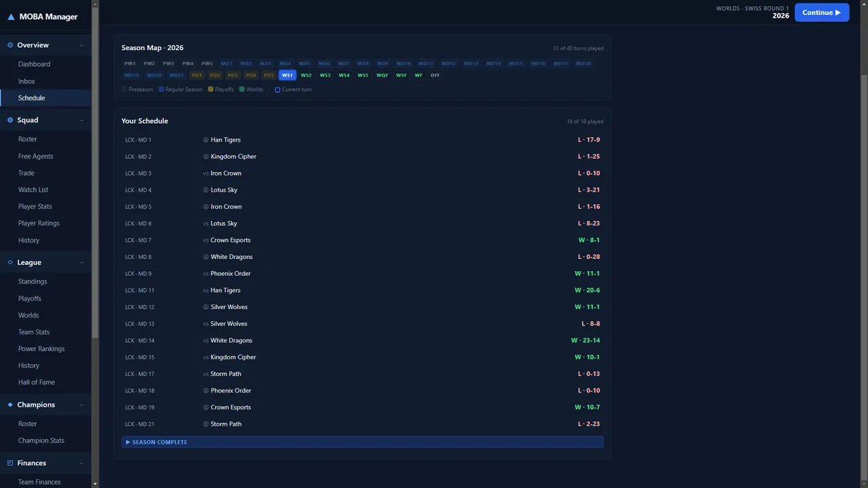
Task: Collapse the Finances sidebar section
Action: point(81,463)
